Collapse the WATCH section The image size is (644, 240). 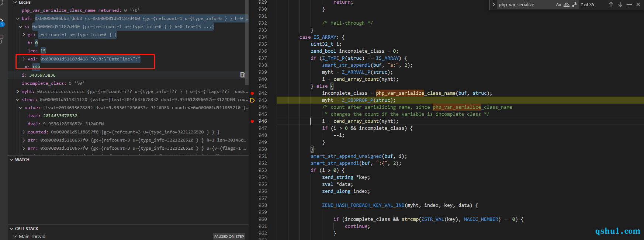tap(11, 160)
